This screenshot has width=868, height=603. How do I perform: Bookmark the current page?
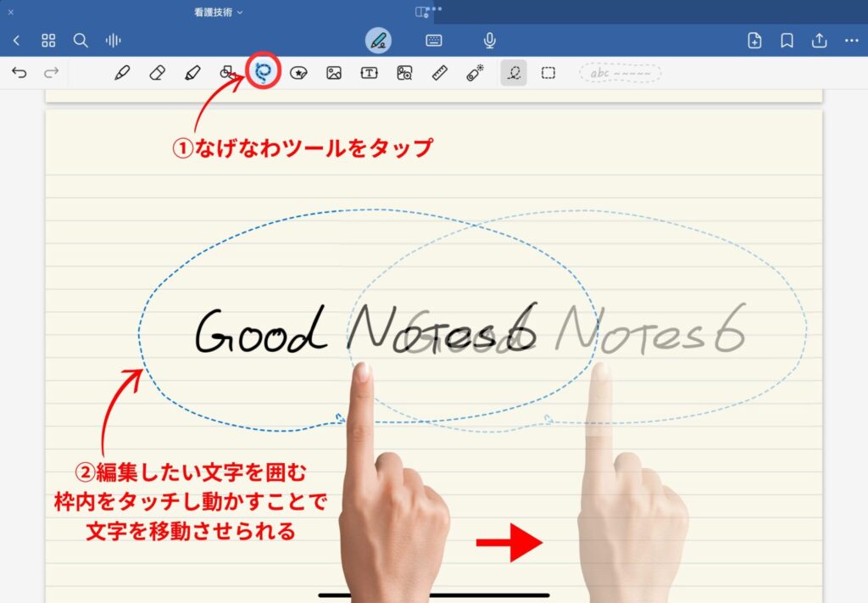(x=787, y=41)
